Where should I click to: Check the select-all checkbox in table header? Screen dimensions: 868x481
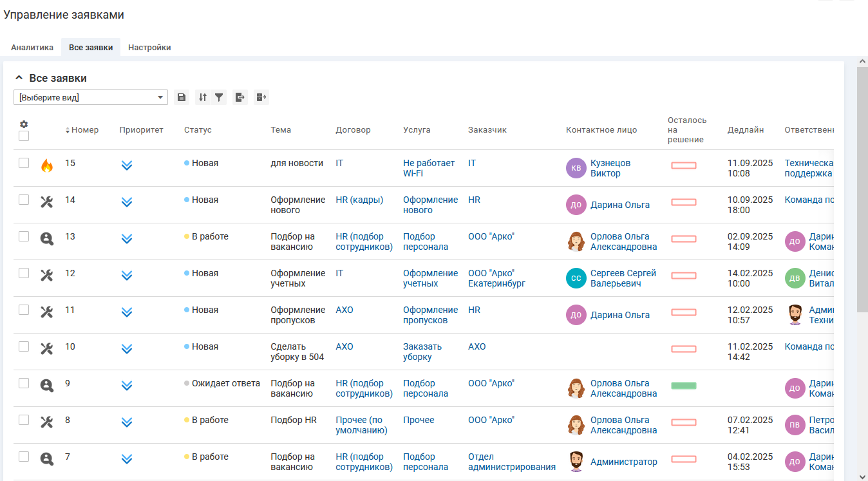[24, 136]
